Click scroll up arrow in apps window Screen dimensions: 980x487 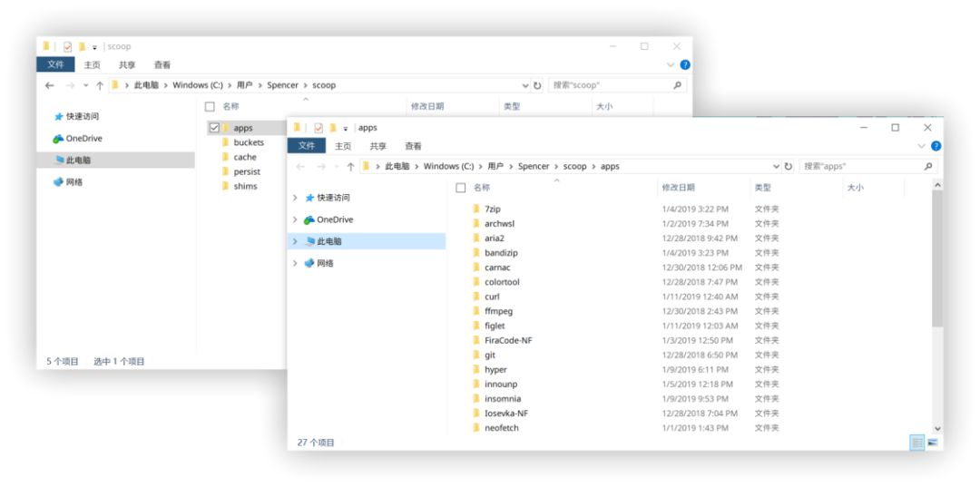click(936, 185)
